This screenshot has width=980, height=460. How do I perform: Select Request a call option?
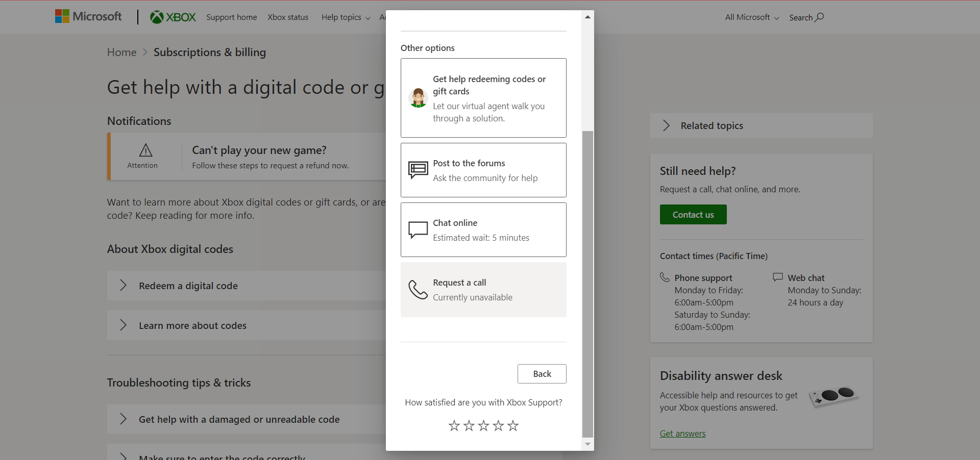click(483, 290)
